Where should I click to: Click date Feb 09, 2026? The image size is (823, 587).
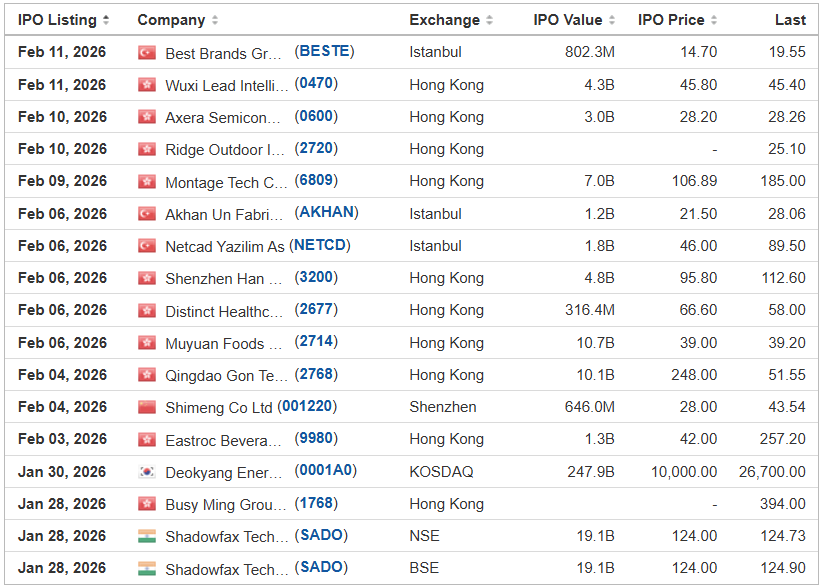(62, 181)
